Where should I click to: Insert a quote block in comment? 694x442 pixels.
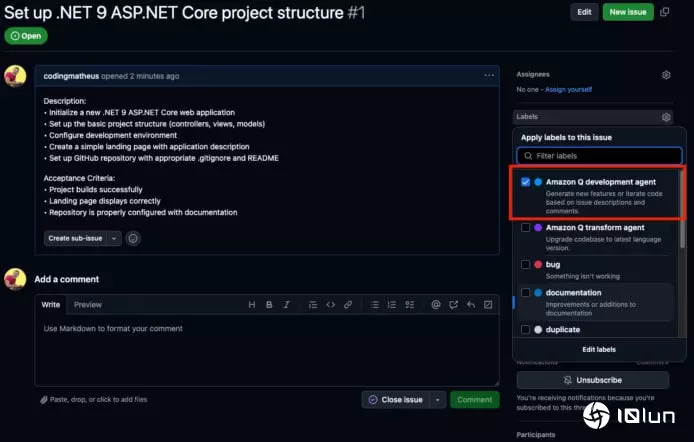point(313,304)
